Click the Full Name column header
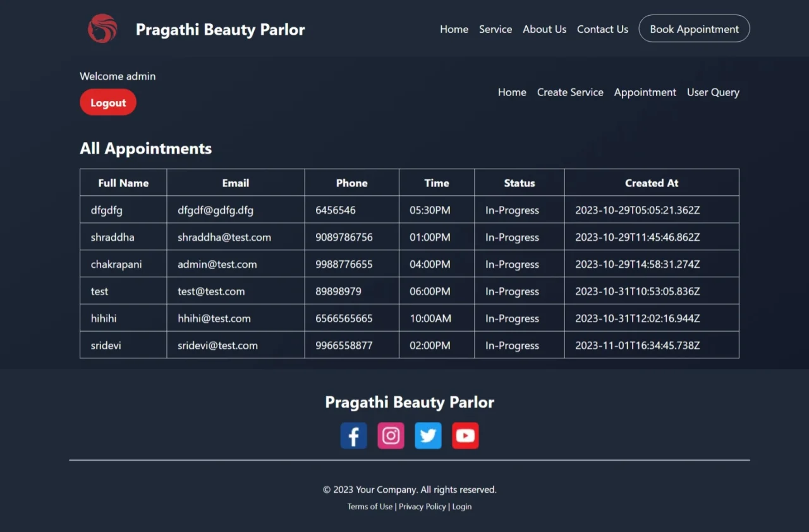This screenshot has height=532, width=809. 123,183
